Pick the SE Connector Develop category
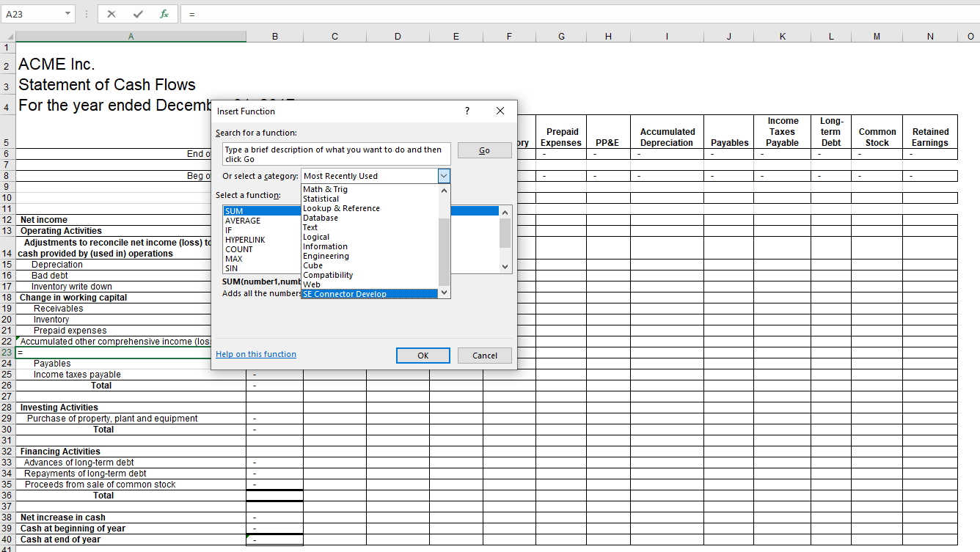 point(345,294)
